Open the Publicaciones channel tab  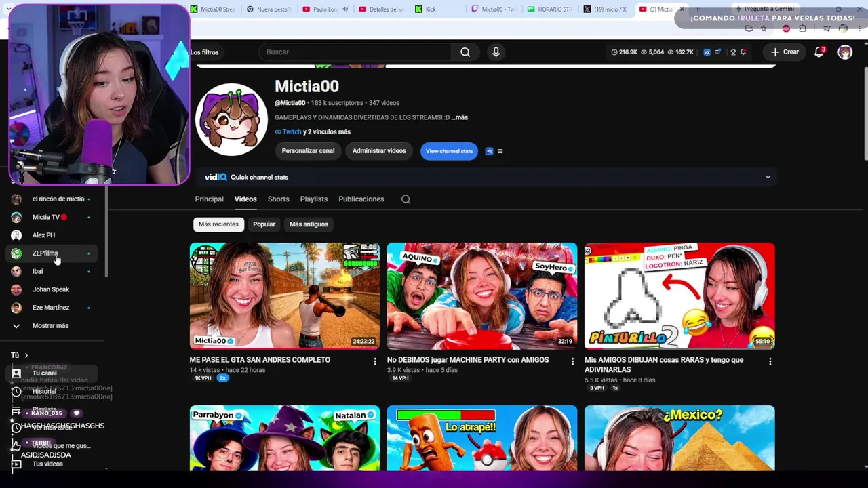[x=361, y=199]
